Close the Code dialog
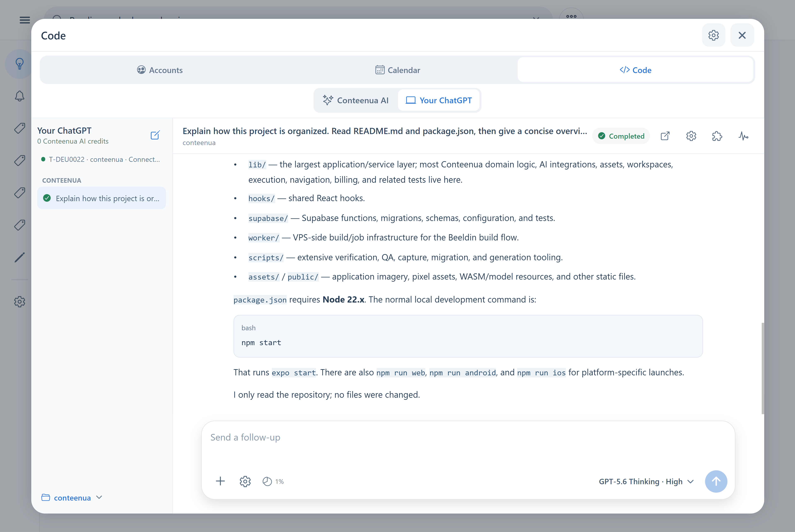This screenshot has height=532, width=795. [x=742, y=35]
